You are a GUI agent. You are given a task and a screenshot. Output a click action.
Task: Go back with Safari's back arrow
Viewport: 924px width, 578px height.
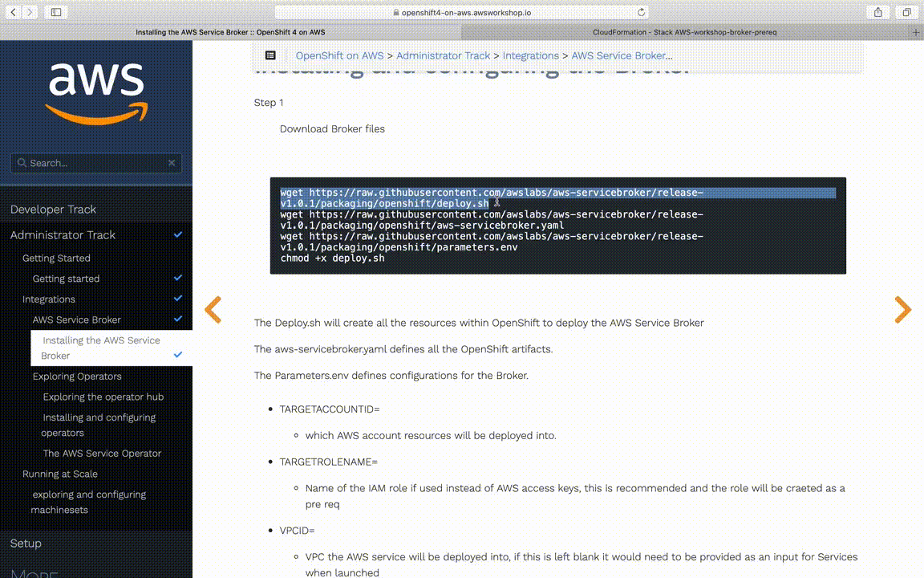13,12
